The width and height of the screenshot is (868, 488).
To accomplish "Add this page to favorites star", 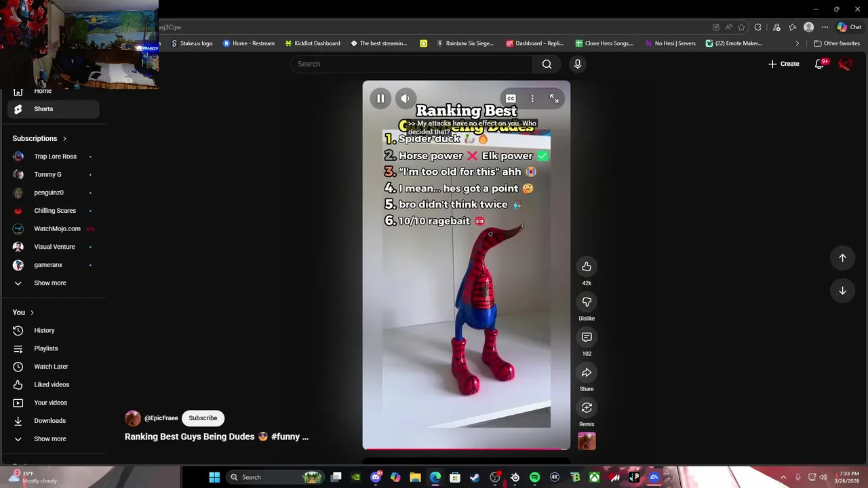I will [x=741, y=27].
